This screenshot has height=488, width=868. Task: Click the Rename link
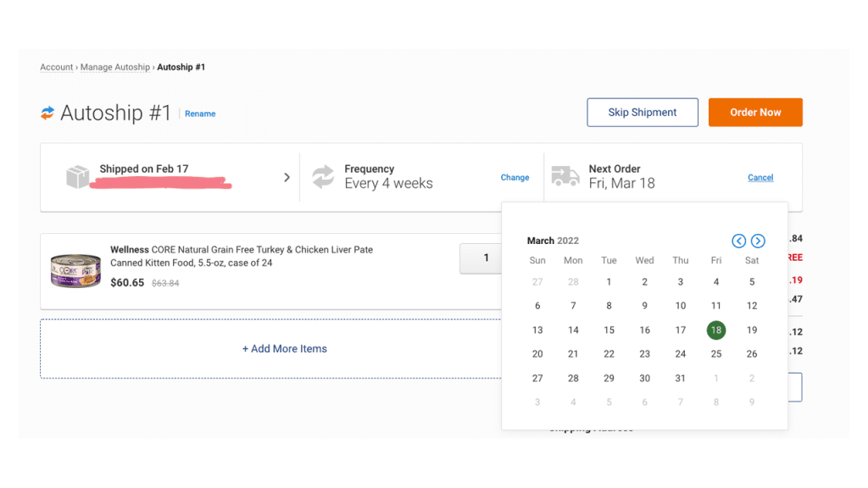point(200,114)
